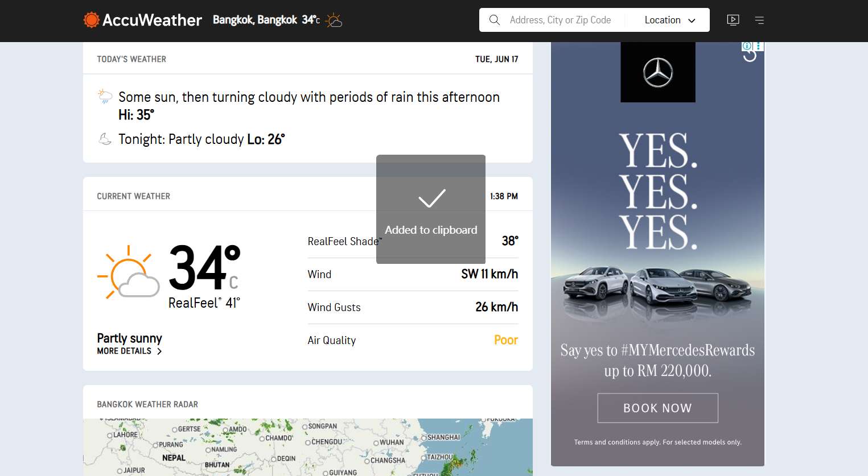The width and height of the screenshot is (868, 476).
Task: Click the weather radar map
Action: click(308, 447)
